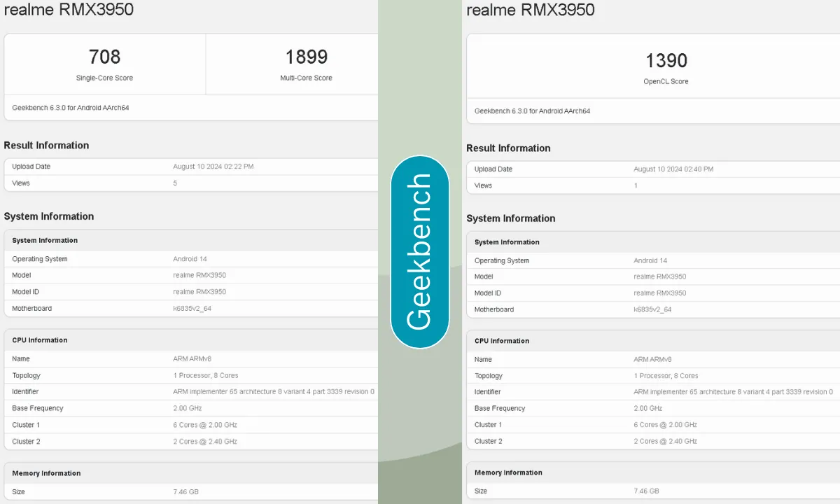Image resolution: width=840 pixels, height=504 pixels.
Task: Select the 1899 multi-core score number
Action: click(x=306, y=57)
